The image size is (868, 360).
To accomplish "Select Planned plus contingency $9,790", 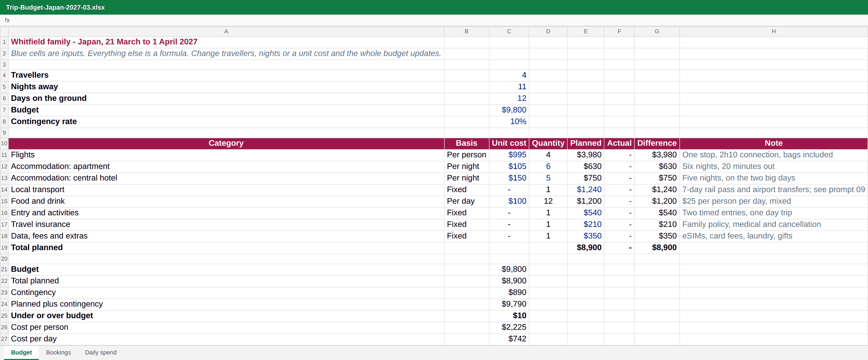I will [509, 304].
